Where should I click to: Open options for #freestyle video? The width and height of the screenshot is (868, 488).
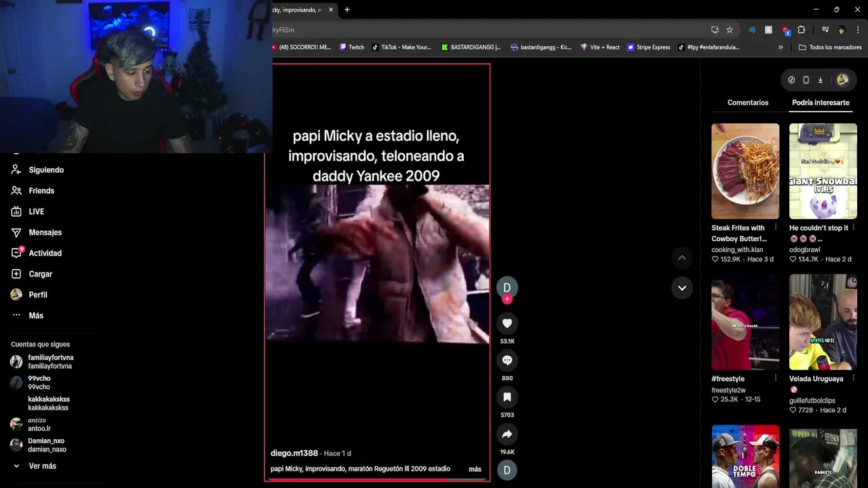776,379
